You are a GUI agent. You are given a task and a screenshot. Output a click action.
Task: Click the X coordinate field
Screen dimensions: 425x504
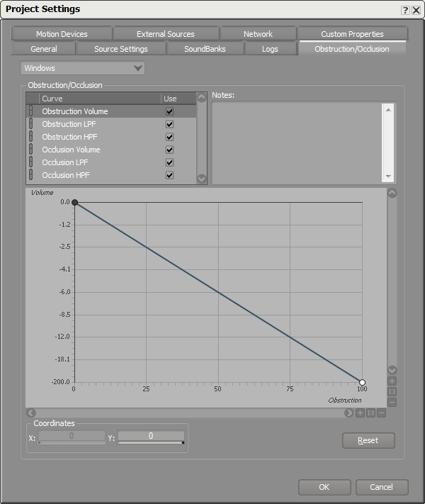click(x=72, y=436)
